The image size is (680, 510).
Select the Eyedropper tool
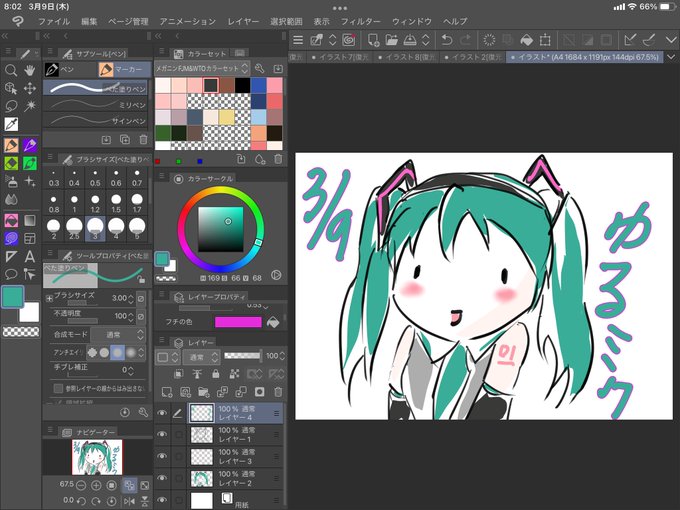[x=11, y=124]
